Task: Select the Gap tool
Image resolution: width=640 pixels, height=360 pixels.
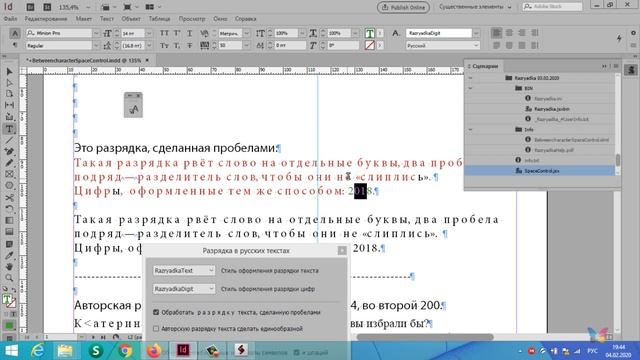Action: tap(9, 105)
